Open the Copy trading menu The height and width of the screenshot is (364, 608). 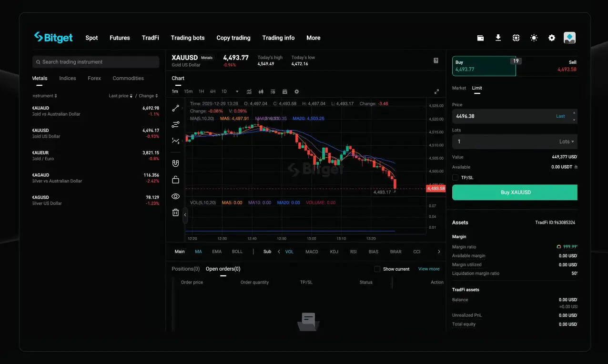pos(233,38)
